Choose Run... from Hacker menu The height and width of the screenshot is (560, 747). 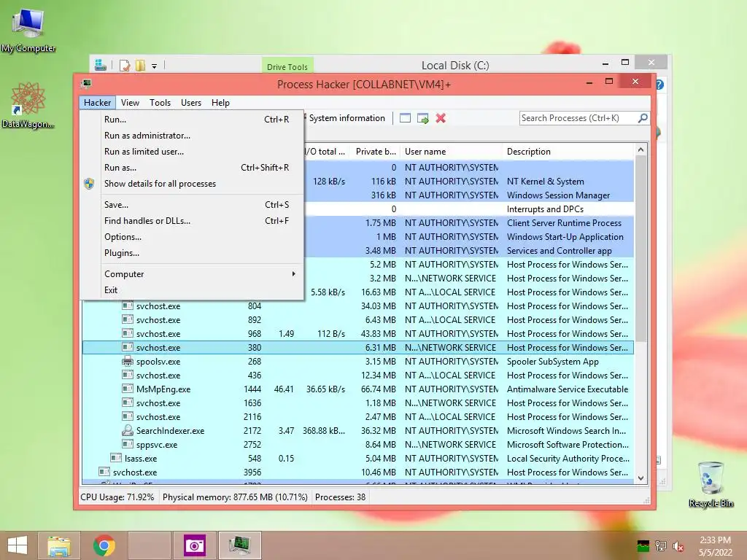pyautogui.click(x=192, y=120)
